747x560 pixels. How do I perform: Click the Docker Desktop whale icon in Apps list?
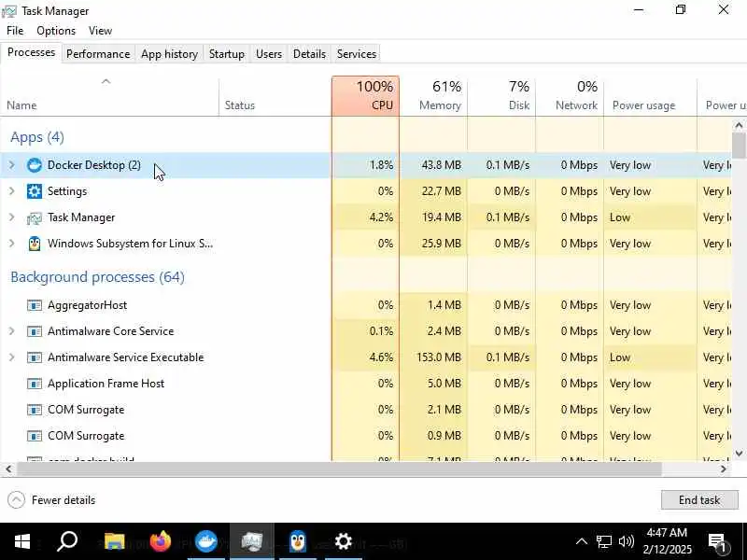coord(35,165)
